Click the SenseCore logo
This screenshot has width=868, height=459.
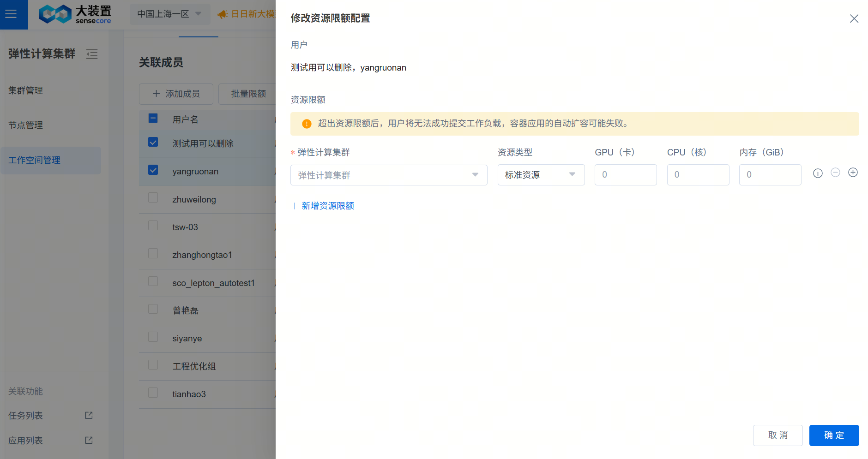pos(75,14)
